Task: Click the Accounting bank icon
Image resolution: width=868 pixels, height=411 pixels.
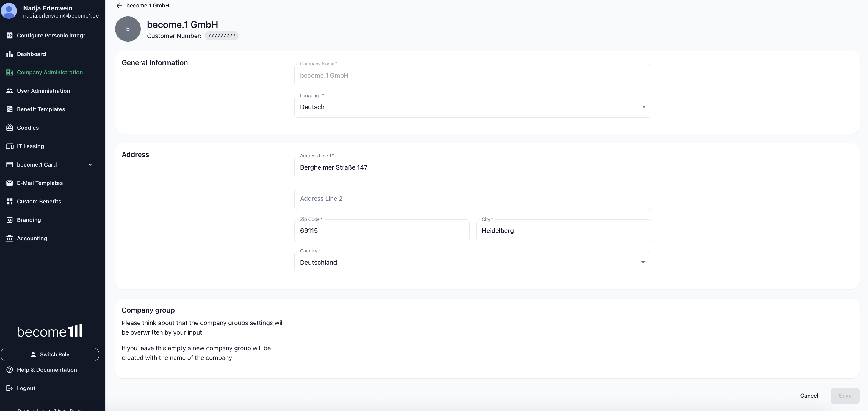Action: [x=10, y=239]
